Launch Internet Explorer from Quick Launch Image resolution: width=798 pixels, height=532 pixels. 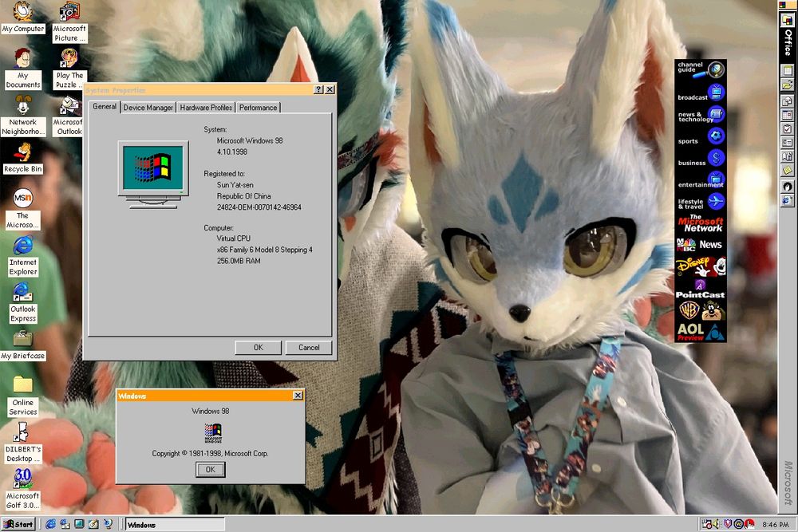tap(50, 524)
